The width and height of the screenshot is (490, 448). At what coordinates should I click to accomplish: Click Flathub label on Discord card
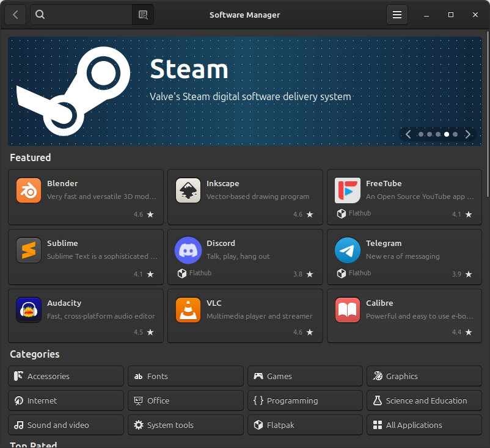200,273
